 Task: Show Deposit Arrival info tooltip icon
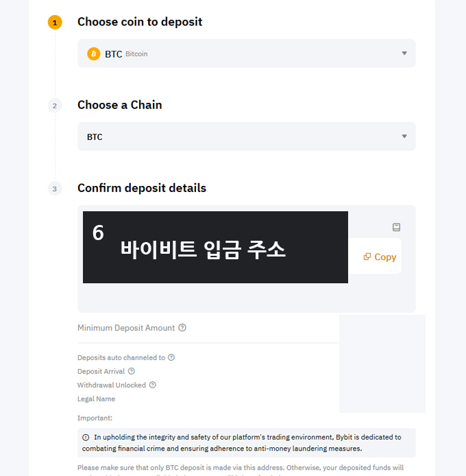(x=132, y=371)
